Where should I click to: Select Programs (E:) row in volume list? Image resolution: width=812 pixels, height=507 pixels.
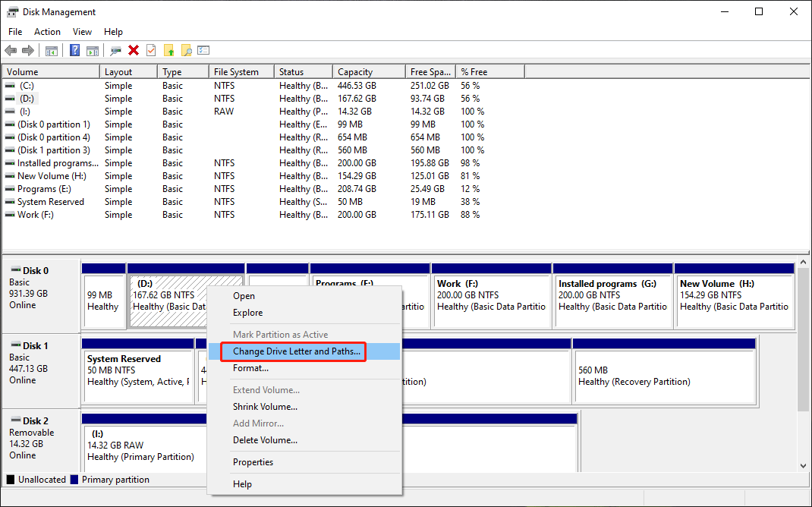[47, 189]
